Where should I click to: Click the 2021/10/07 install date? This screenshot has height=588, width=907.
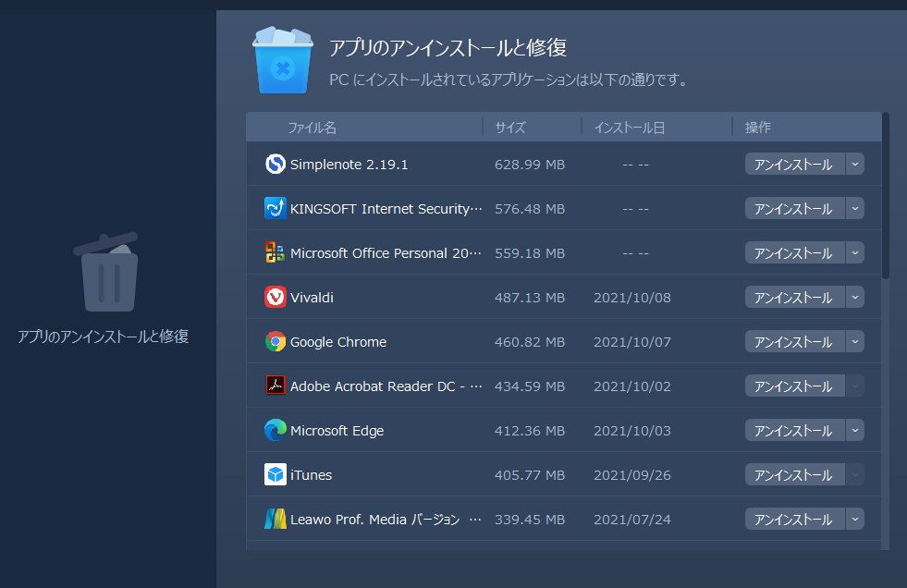(632, 342)
